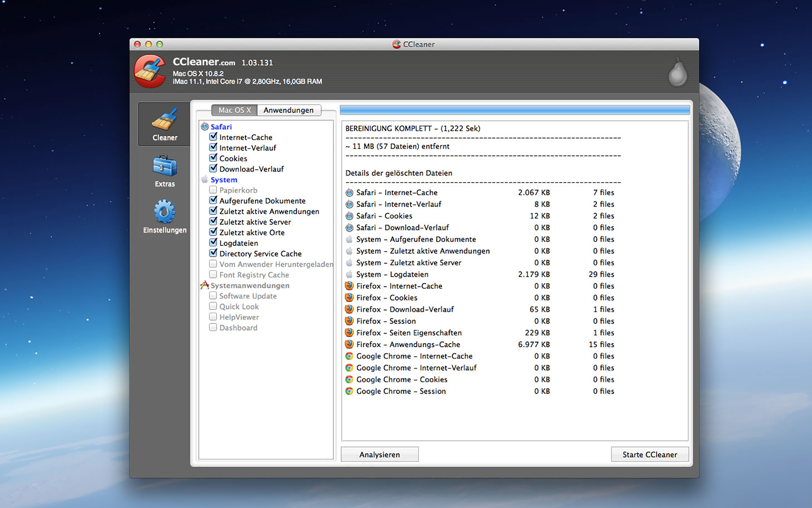
Task: Click the '2.067 KB' size value
Action: click(534, 192)
